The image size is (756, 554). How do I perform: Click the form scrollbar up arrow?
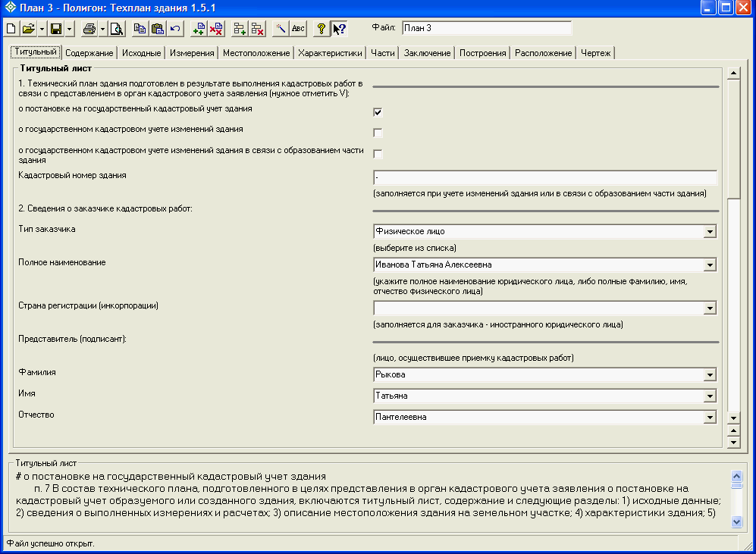click(x=733, y=74)
